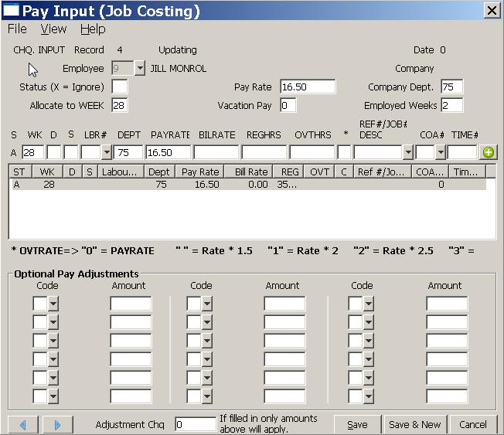The width and height of the screenshot is (504, 435).
Task: Click the OVTHRS entry field
Action: 312,152
